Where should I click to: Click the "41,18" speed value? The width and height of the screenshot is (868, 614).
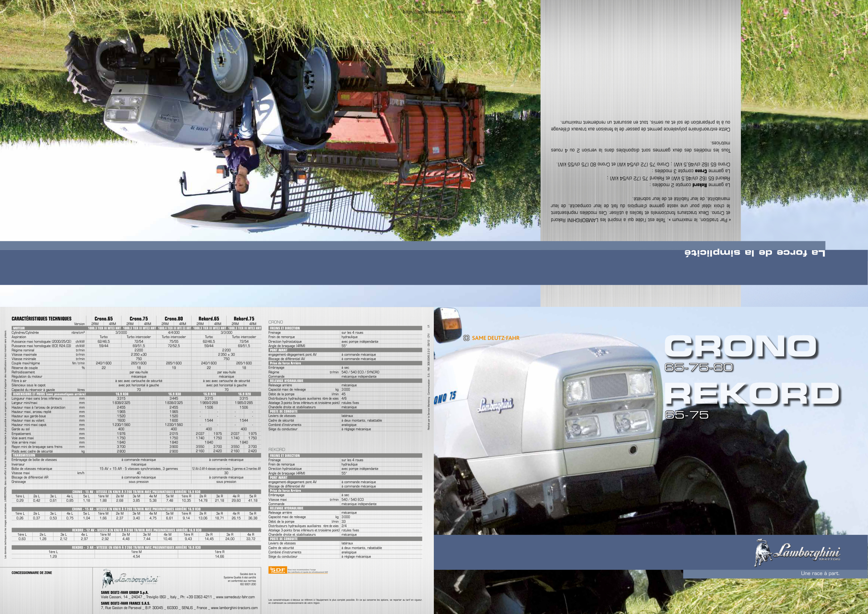[253, 500]
